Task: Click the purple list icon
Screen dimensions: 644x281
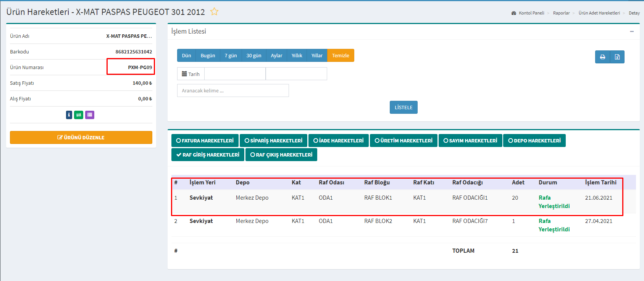Action: coord(90,115)
